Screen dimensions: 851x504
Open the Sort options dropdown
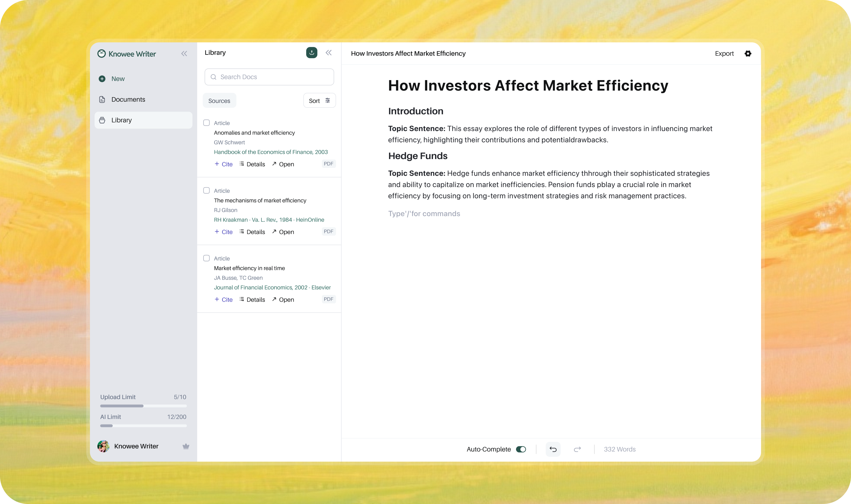click(319, 101)
